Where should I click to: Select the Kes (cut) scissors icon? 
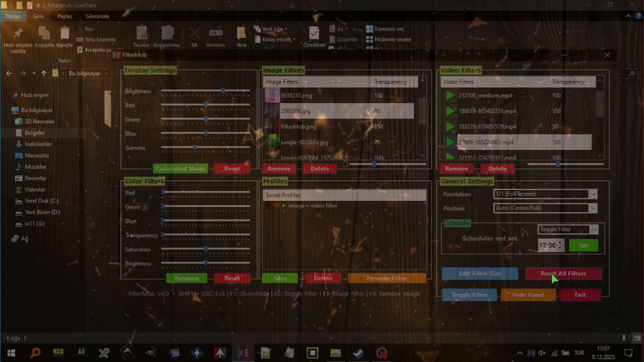(x=80, y=29)
